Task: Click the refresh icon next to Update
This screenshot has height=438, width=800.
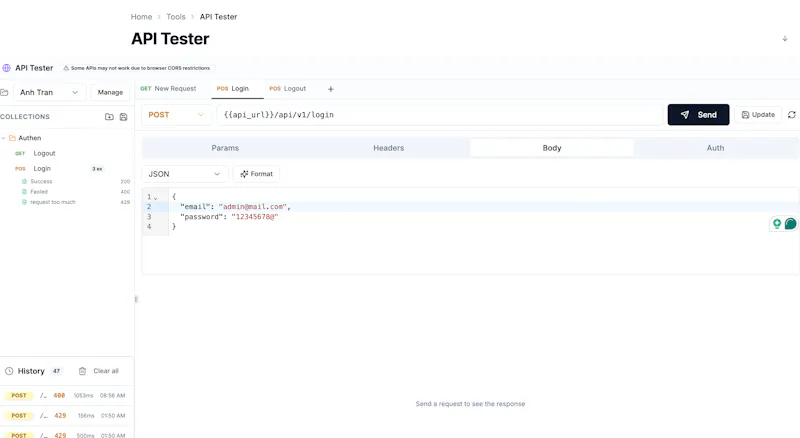Action: tap(791, 115)
